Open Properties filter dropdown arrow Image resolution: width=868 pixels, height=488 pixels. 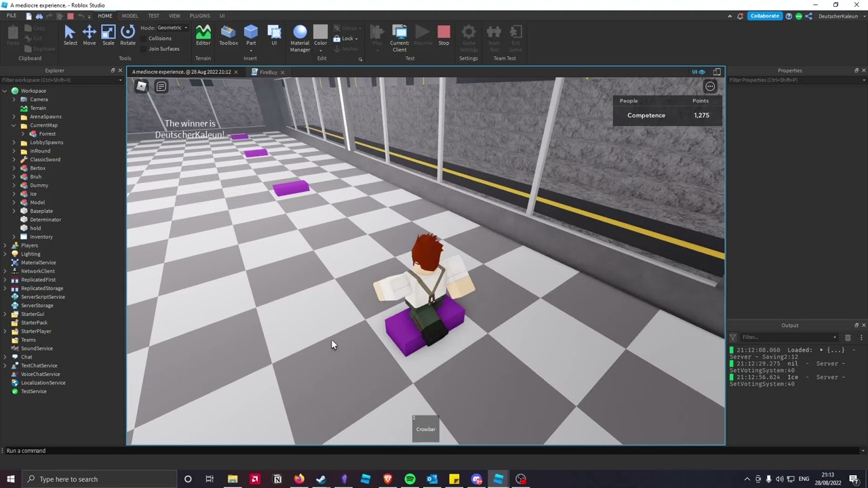coord(863,80)
